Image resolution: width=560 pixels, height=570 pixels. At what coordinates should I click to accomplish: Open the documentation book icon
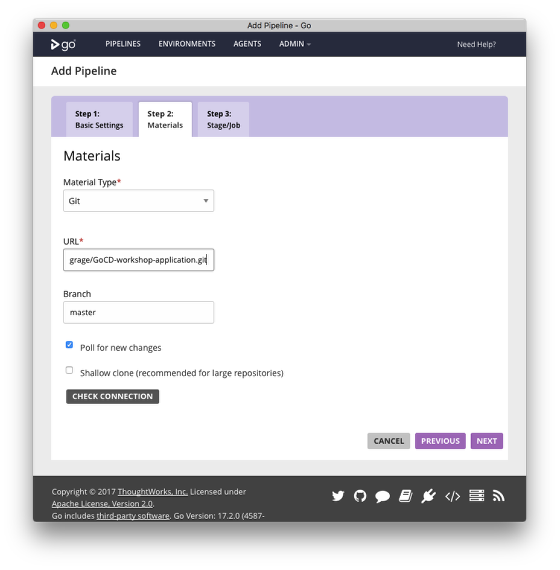tap(405, 496)
